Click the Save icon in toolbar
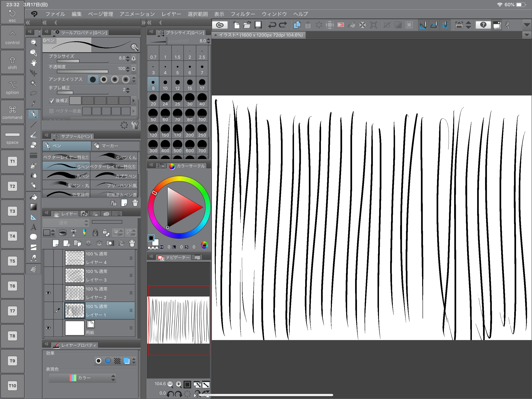 [258, 25]
